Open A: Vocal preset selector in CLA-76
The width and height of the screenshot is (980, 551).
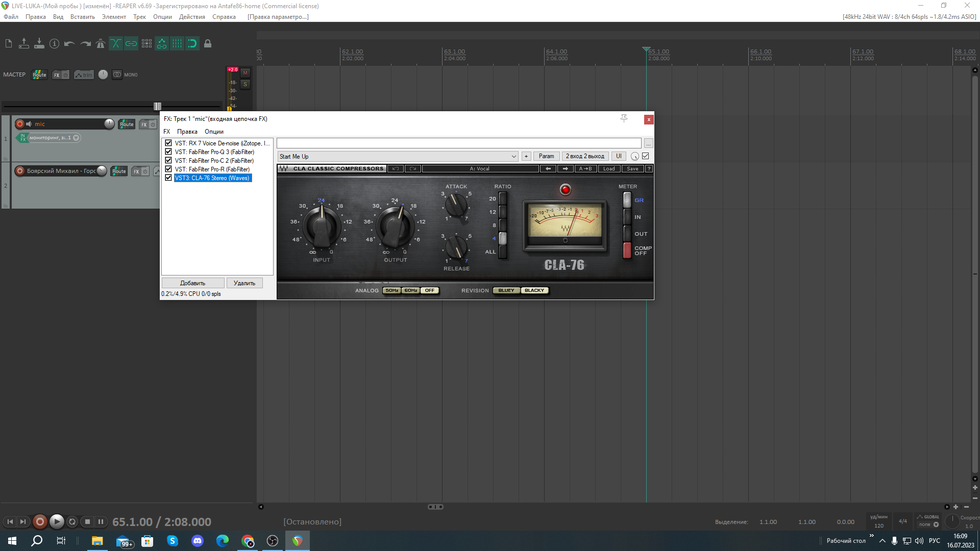click(480, 169)
